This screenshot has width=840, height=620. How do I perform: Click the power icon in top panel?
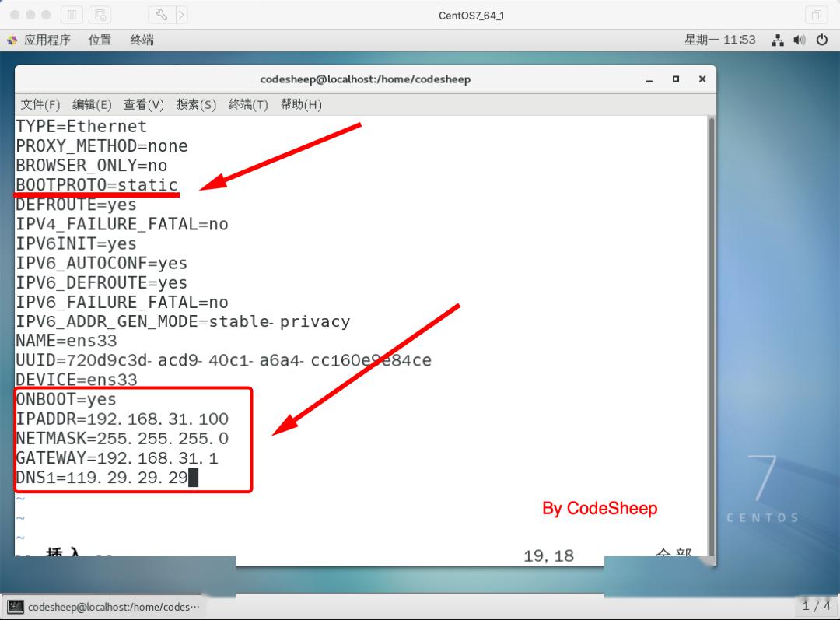coord(822,40)
